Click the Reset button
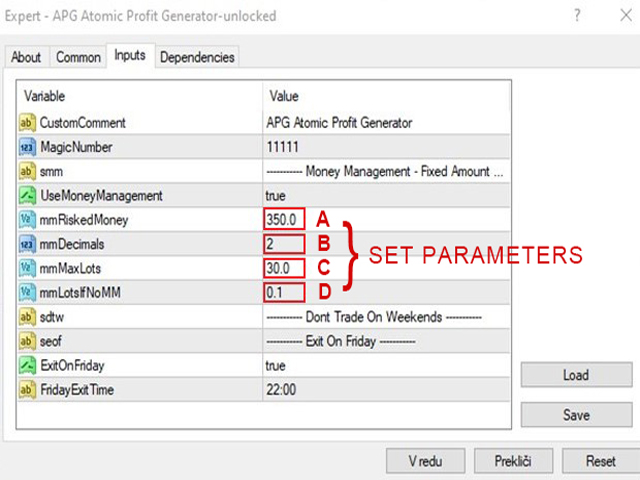The image size is (640, 480). click(x=601, y=461)
